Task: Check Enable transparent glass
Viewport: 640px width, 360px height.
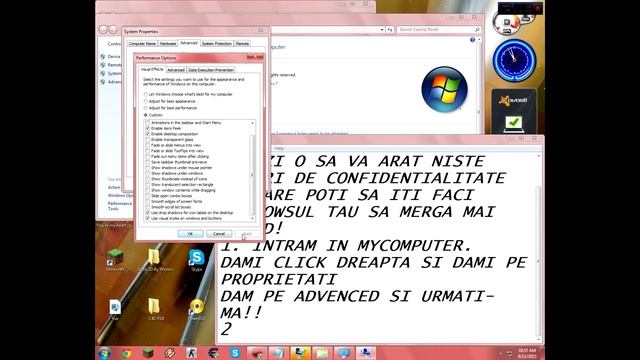Action: point(148,140)
